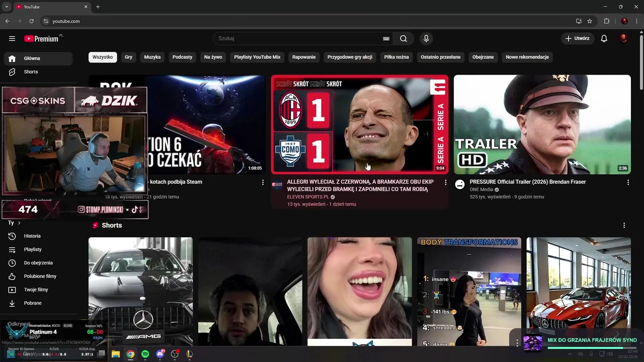Open the Chrome profile avatar
Screen dimensions: 644x362
coord(624,21)
